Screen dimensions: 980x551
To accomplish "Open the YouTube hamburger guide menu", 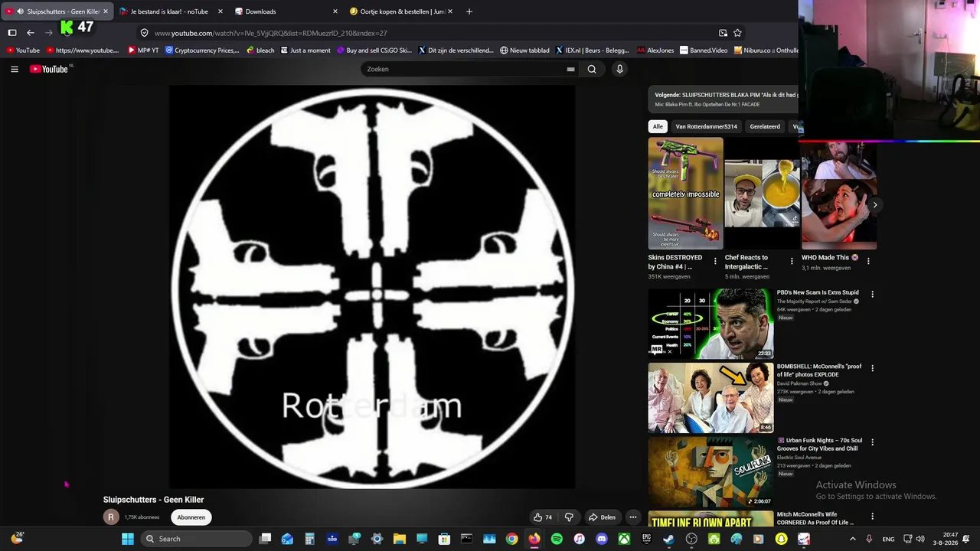I will click(x=14, y=69).
